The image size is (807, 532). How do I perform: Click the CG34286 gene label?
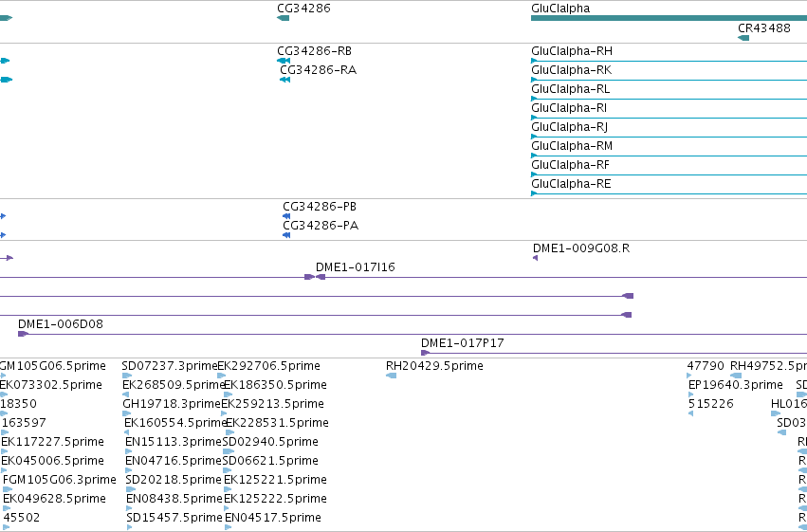pos(303,9)
